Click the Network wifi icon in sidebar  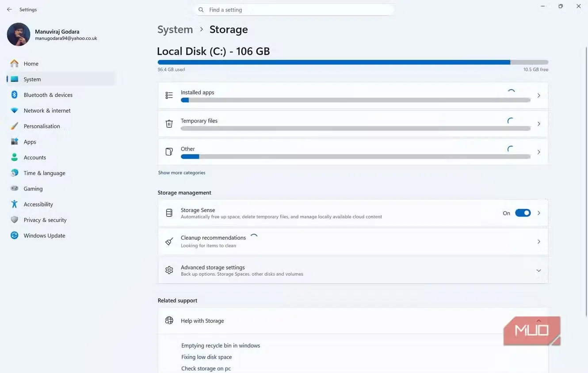click(x=15, y=110)
